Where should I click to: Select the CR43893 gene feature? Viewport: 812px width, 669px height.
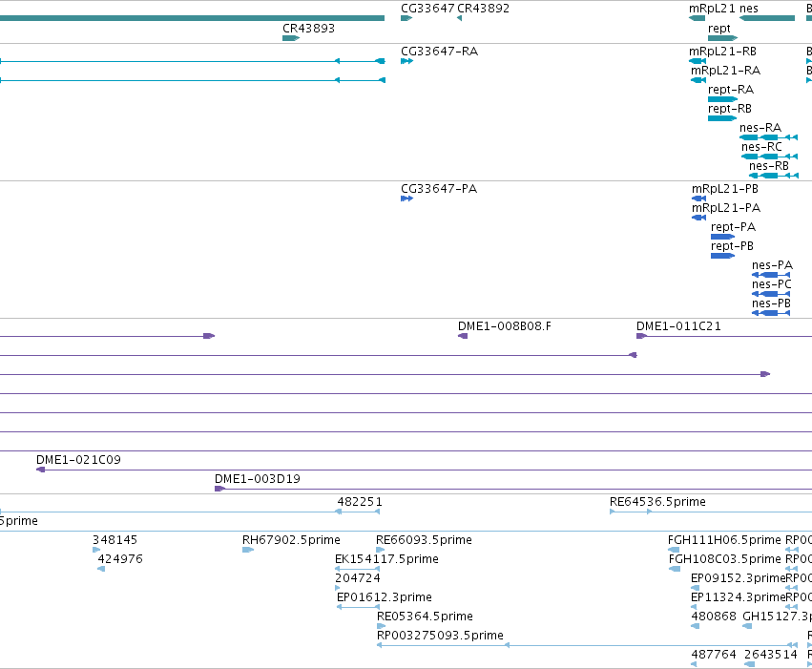pos(308,28)
